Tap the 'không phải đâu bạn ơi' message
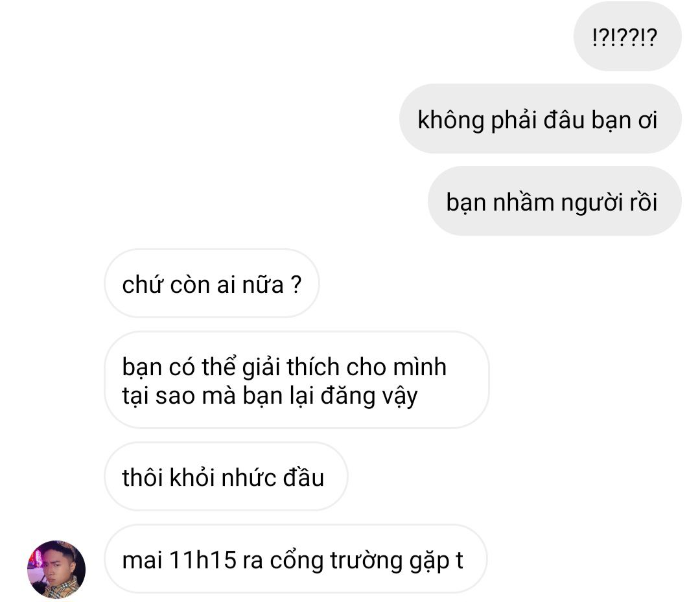700x602 pixels. pos(540,119)
